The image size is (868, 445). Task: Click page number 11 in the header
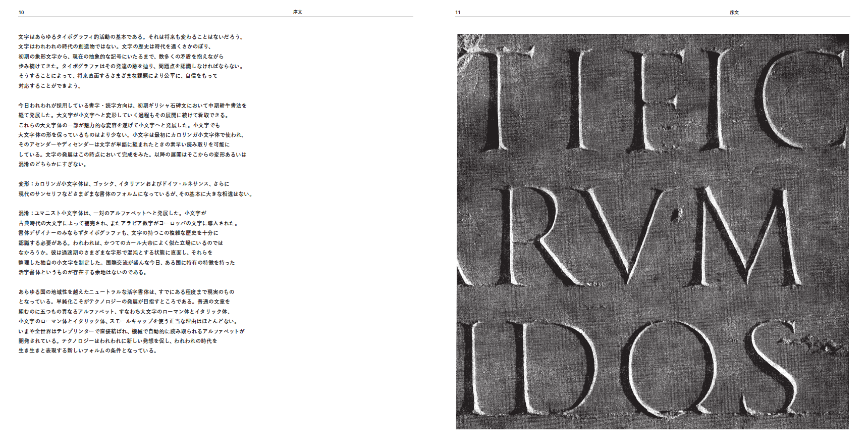(458, 12)
